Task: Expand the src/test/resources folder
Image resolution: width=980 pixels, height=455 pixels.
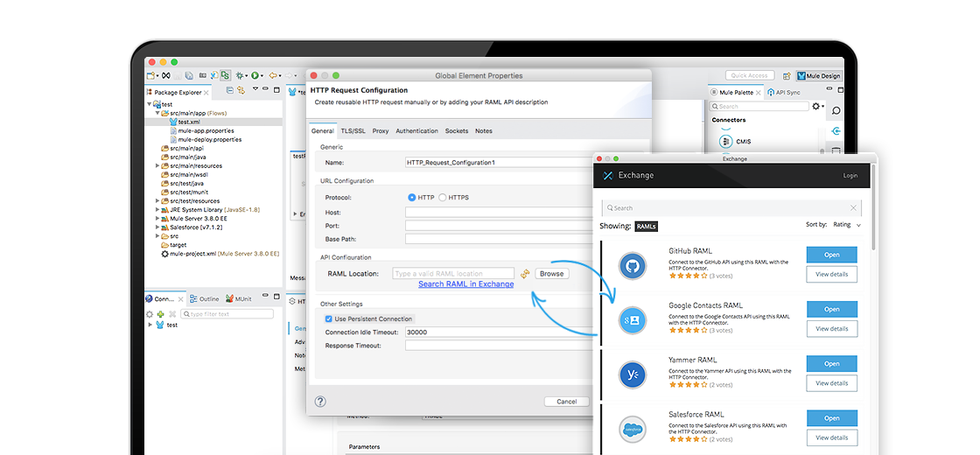Action: tap(157, 200)
